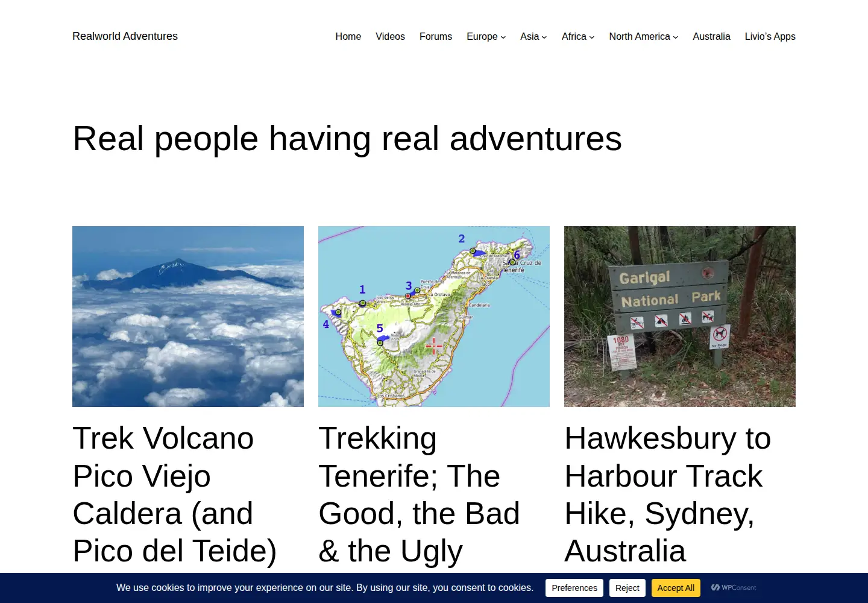The width and height of the screenshot is (868, 603).
Task: Go to the Home menu item
Action: [x=348, y=37]
